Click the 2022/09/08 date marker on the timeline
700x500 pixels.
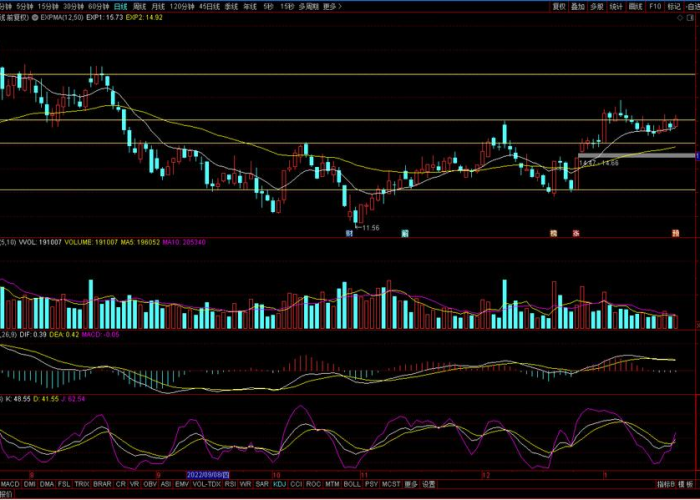click(x=209, y=474)
